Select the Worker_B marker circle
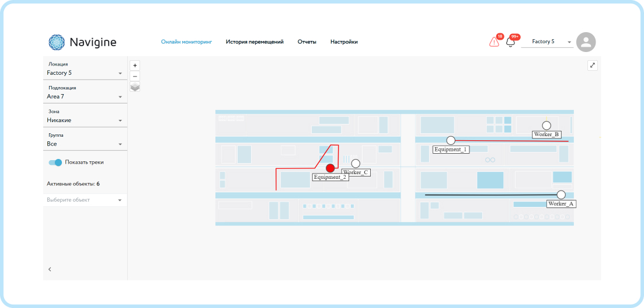Screen dimensions: 644x308 pyautogui.click(x=546, y=126)
